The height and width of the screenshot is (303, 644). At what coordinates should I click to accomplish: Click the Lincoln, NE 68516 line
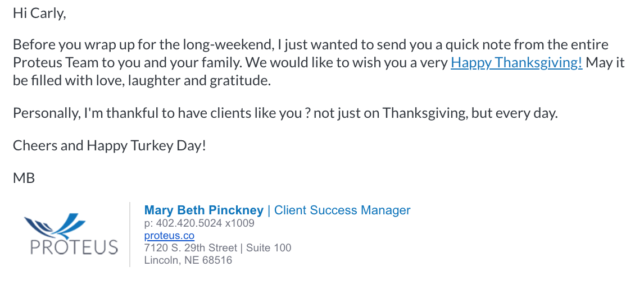click(x=188, y=260)
